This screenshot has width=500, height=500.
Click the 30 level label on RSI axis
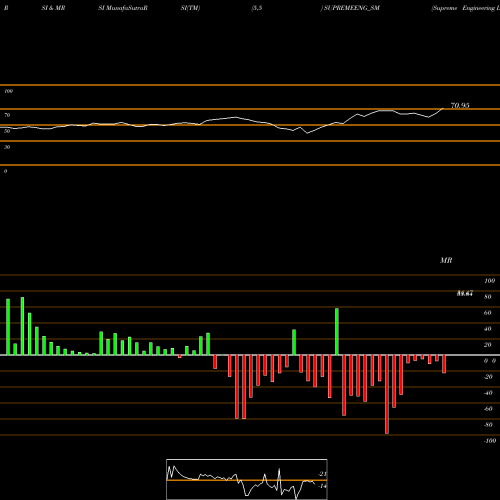[7, 147]
